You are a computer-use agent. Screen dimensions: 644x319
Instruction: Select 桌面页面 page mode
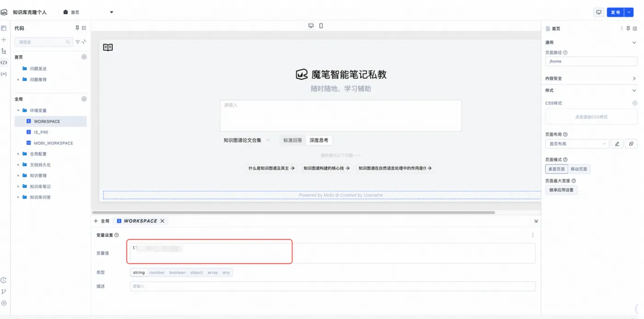pyautogui.click(x=557, y=169)
